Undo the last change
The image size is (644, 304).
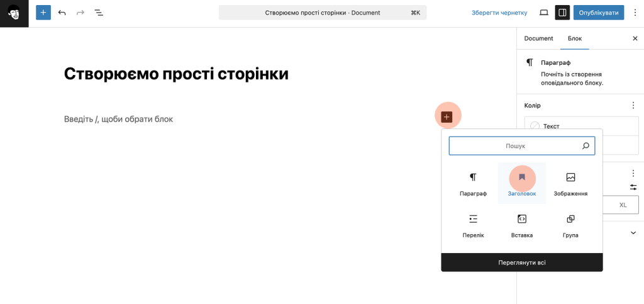pyautogui.click(x=62, y=13)
